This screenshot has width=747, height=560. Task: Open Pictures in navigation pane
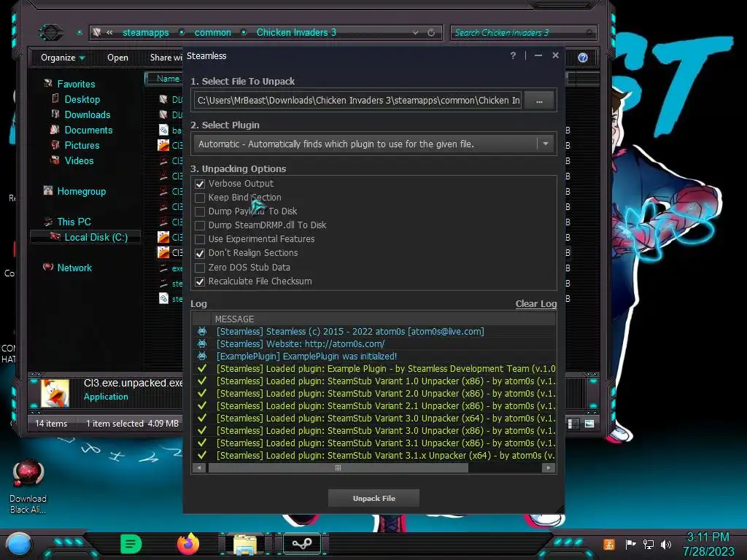tap(82, 145)
